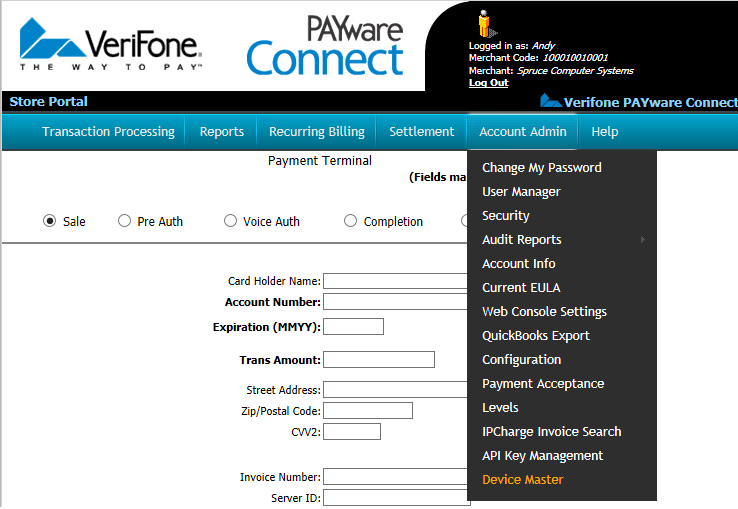Click the merchant name Spruce Computer Systems
Screen dimensions: 738x509
pyautogui.click(x=575, y=71)
